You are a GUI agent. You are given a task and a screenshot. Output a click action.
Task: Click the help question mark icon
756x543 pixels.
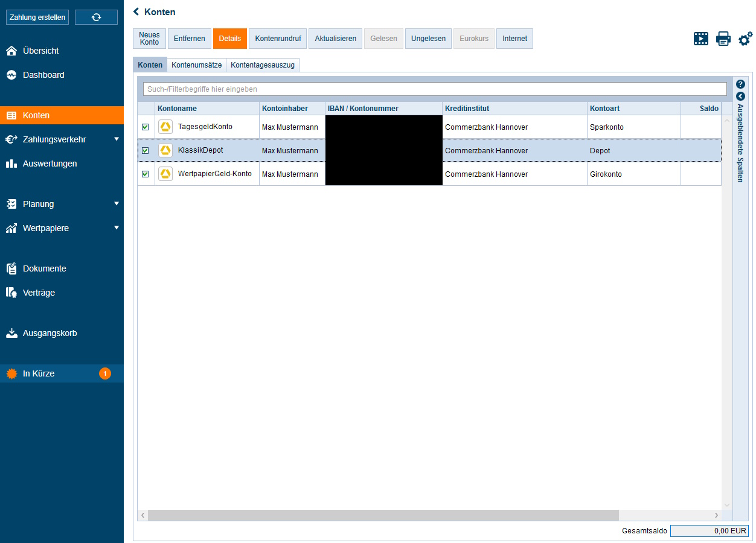pos(740,84)
